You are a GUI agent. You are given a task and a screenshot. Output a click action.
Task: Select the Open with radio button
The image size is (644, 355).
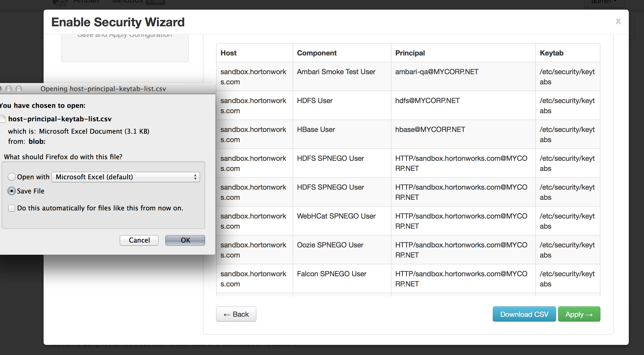click(11, 177)
